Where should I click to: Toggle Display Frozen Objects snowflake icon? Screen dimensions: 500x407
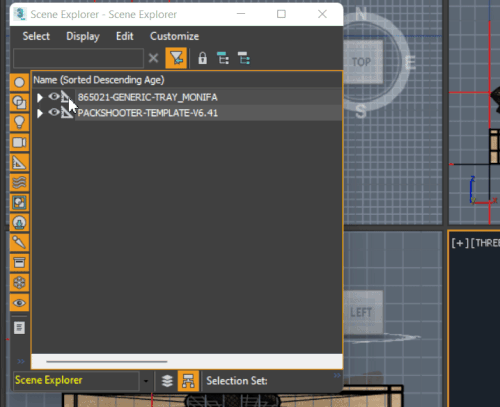click(x=19, y=283)
